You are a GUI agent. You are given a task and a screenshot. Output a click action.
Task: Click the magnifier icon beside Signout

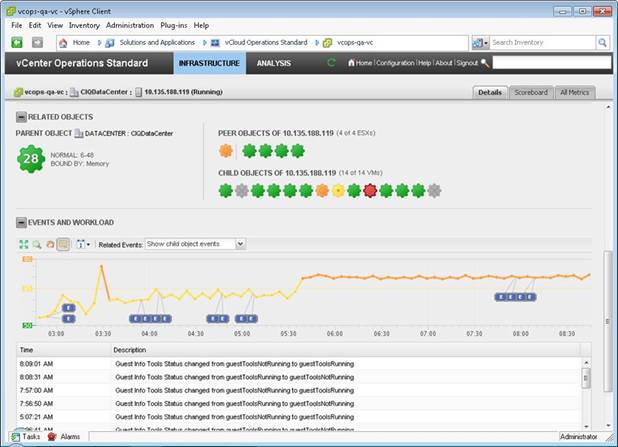click(x=485, y=63)
